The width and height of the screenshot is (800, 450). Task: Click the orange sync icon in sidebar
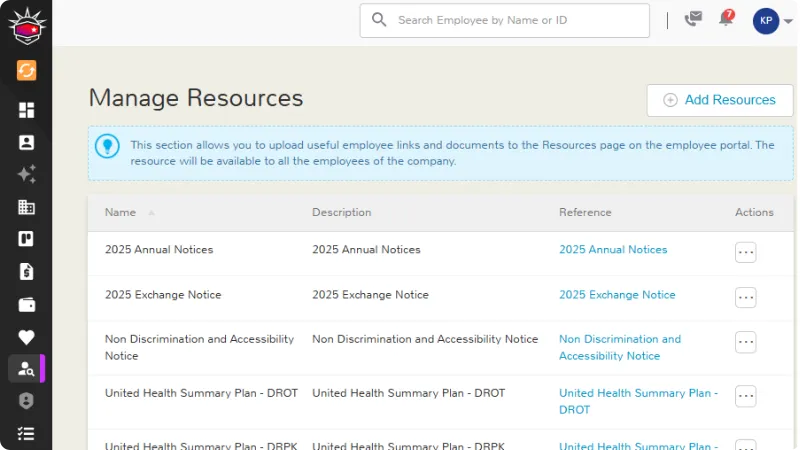27,70
